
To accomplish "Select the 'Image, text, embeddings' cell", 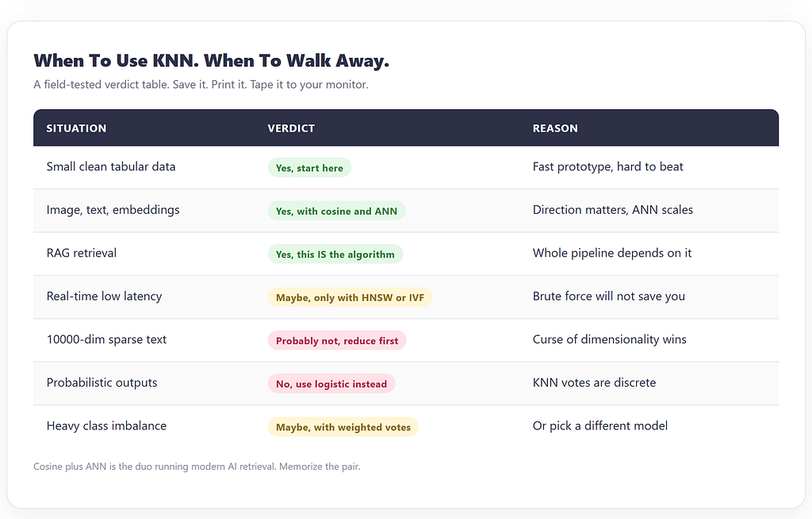I will 113,209.
